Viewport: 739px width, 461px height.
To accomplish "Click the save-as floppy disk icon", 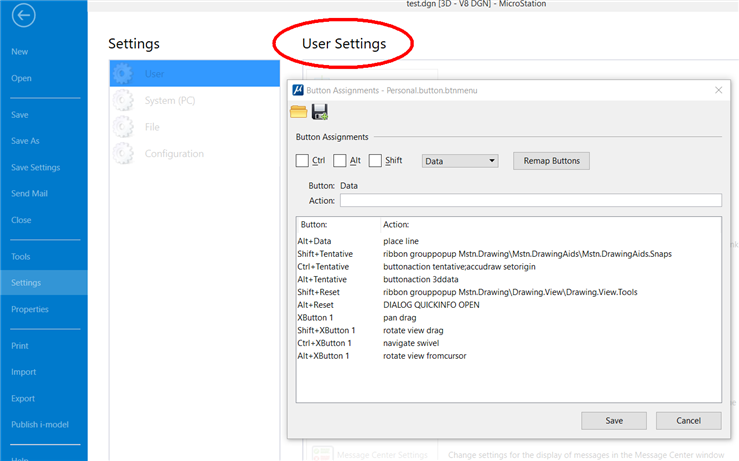I will (320, 112).
